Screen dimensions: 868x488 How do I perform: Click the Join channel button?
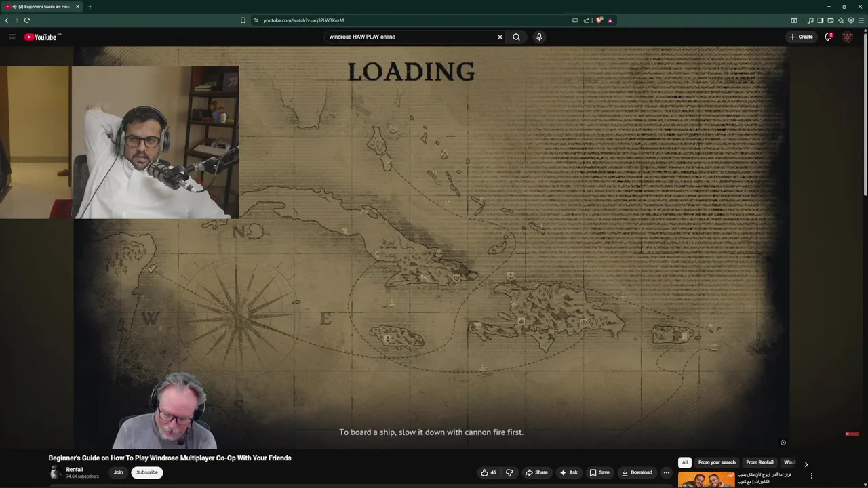(x=118, y=472)
